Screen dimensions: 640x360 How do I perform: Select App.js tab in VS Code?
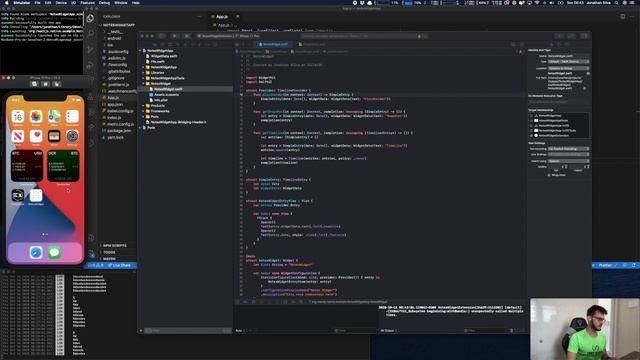(x=222, y=17)
